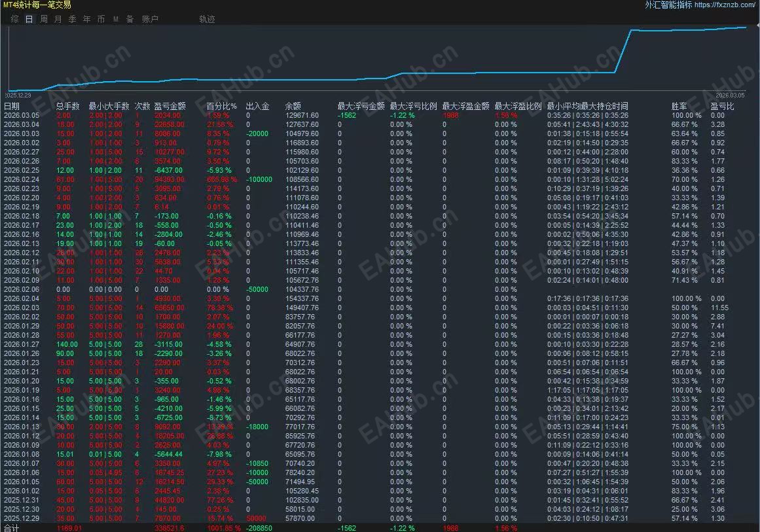Click the 665.98 % percentage value
The width and height of the screenshot is (760, 532).
pos(222,179)
